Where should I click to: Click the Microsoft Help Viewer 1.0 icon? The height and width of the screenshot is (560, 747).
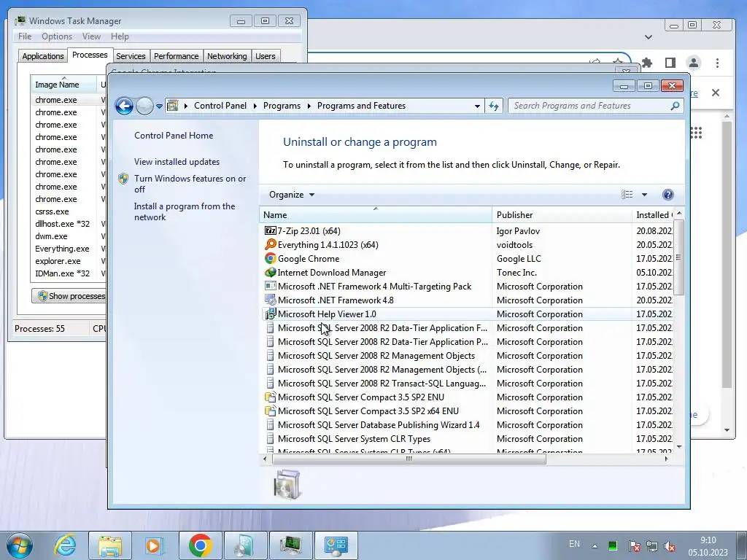click(x=270, y=314)
